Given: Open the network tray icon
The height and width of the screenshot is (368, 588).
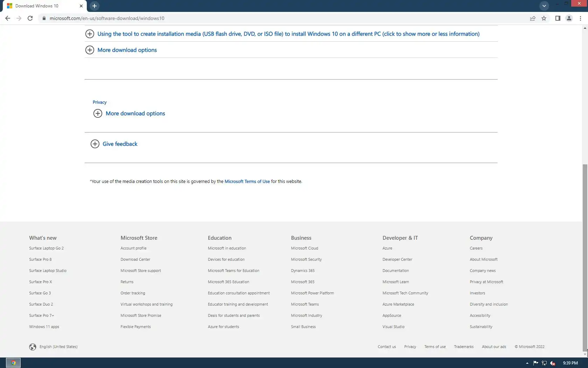Looking at the screenshot, I should pos(544,363).
